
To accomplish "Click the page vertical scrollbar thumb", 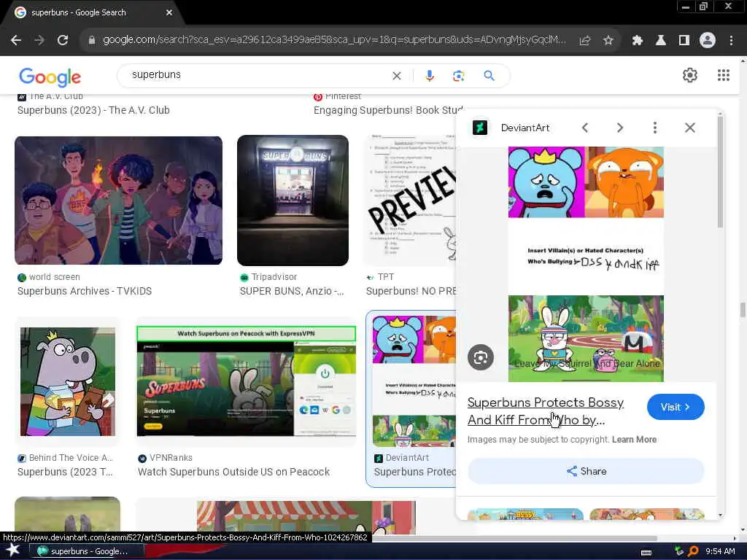I will point(742,309).
